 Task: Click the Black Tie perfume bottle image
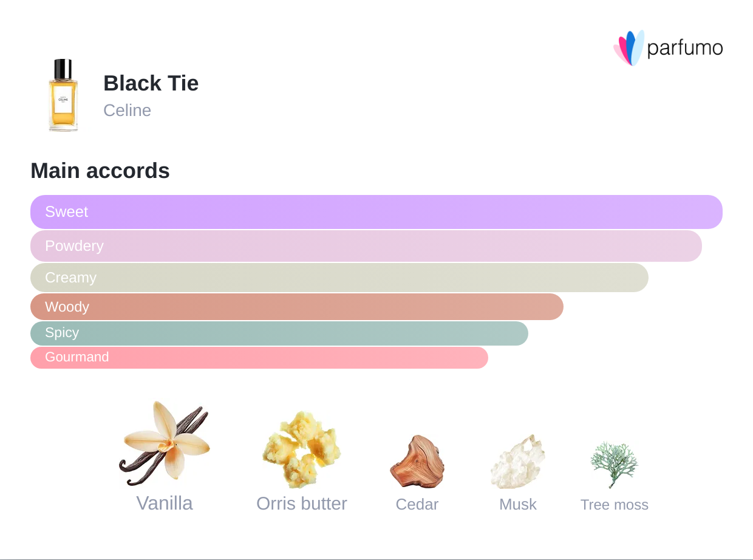63,95
